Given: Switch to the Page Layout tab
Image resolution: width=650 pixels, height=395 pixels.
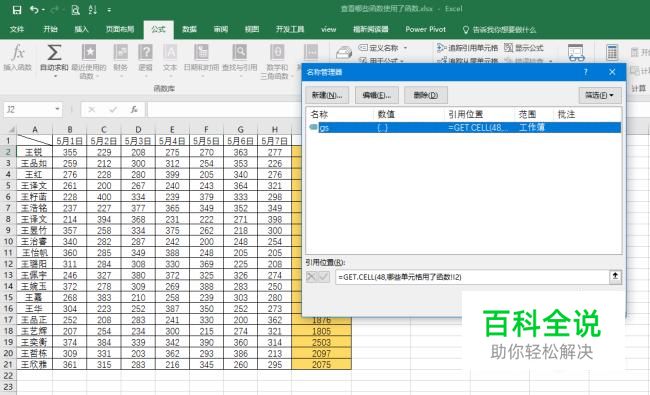Looking at the screenshot, I should coord(120,29).
